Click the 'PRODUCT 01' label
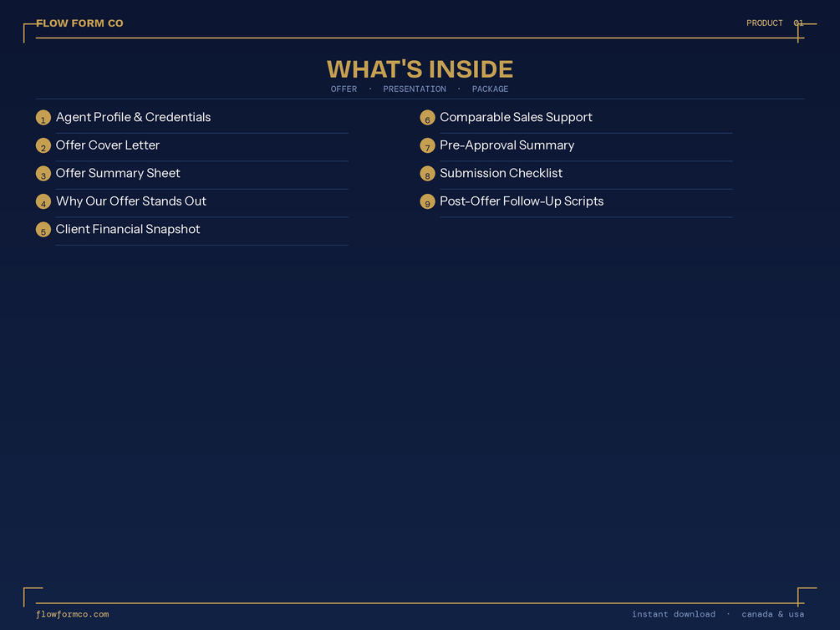This screenshot has width=840, height=630. (x=775, y=23)
